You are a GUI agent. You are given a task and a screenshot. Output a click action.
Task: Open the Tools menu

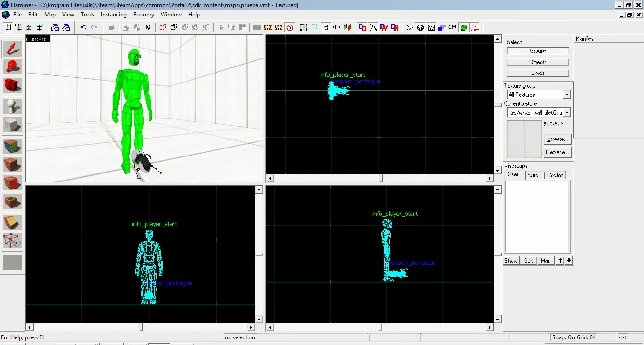pos(87,15)
